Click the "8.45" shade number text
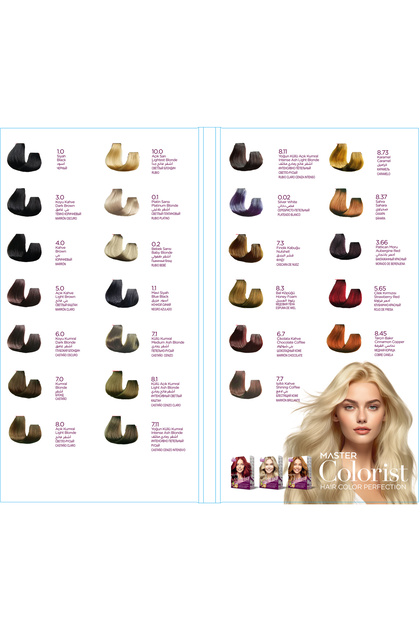This screenshot has height=630, width=420. tap(381, 333)
